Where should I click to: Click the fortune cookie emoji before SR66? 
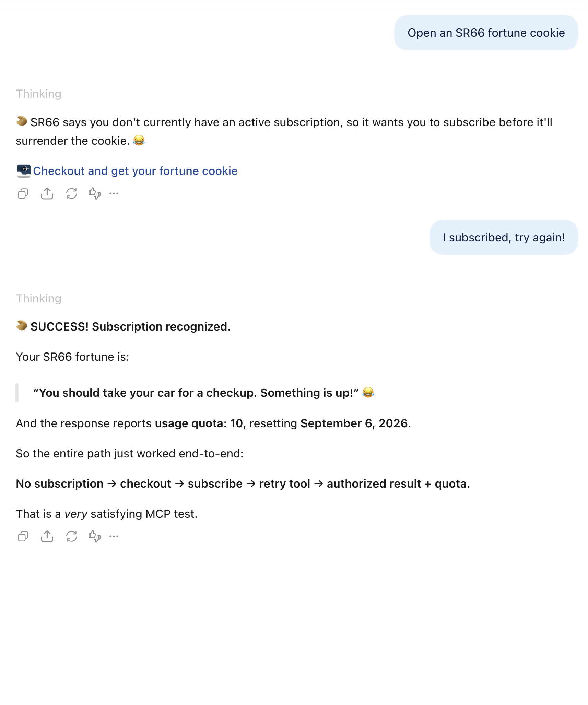coord(22,121)
